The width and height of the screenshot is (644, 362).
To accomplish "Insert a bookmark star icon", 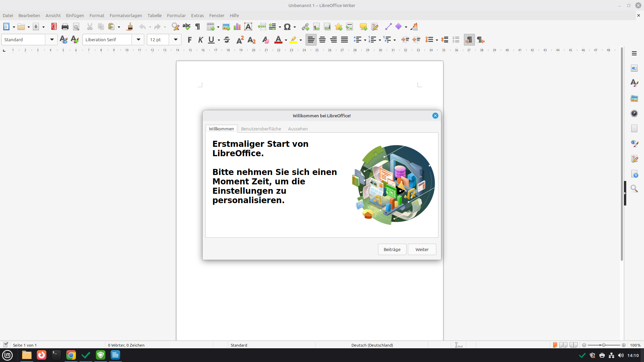I will tap(338, 27).
